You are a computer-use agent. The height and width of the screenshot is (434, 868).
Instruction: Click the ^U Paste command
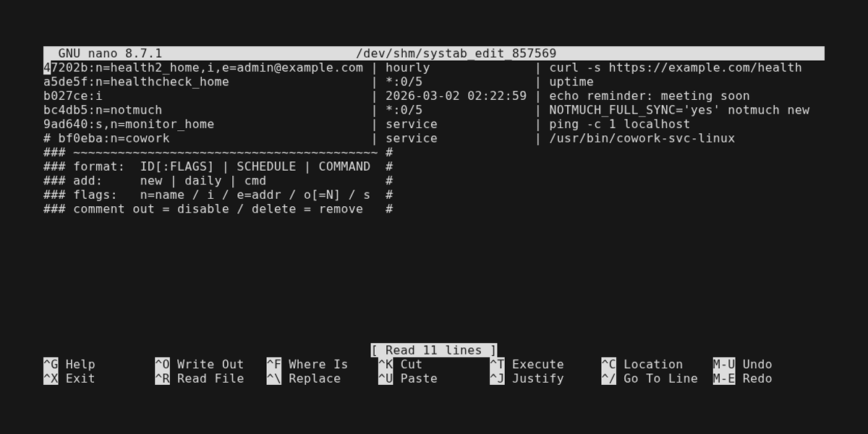(407, 378)
